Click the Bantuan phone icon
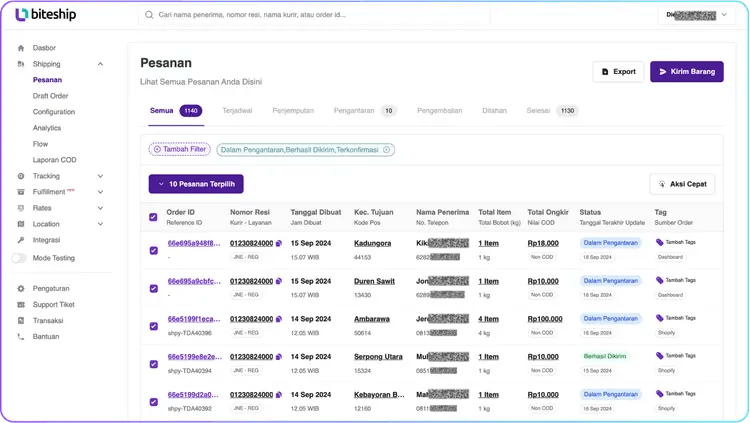Viewport: 750px width, 423px height. [21, 336]
